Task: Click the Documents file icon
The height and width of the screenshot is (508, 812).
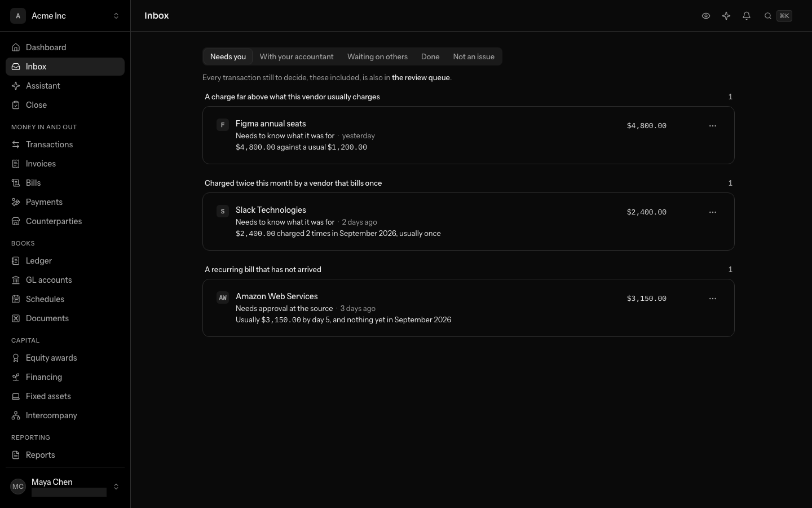Action: click(16, 318)
